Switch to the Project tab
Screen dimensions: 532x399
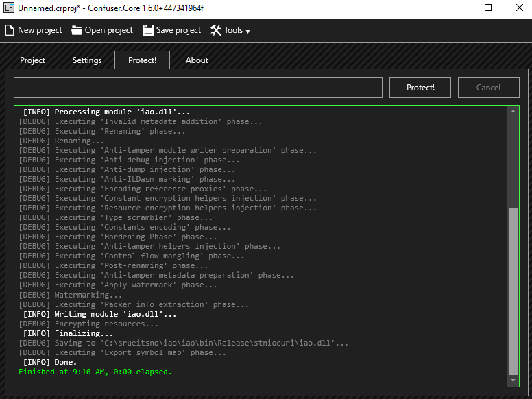[x=32, y=60]
